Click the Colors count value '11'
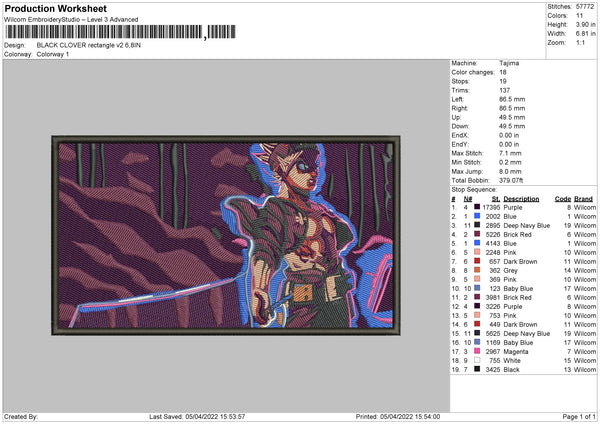This screenshot has height=424, width=600. [x=579, y=16]
